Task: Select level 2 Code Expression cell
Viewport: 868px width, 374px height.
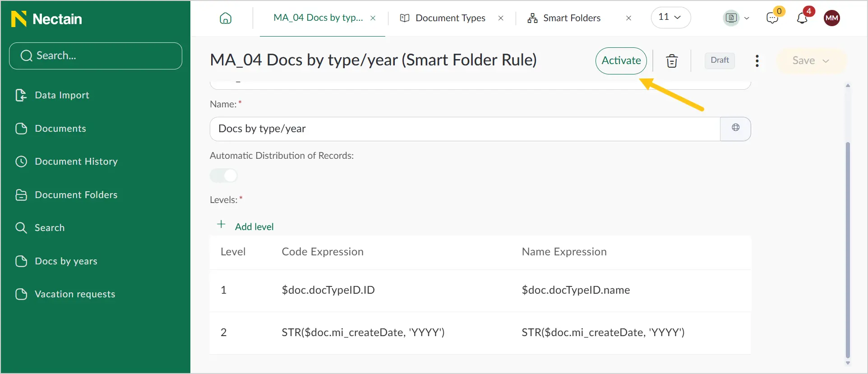Action: click(363, 332)
